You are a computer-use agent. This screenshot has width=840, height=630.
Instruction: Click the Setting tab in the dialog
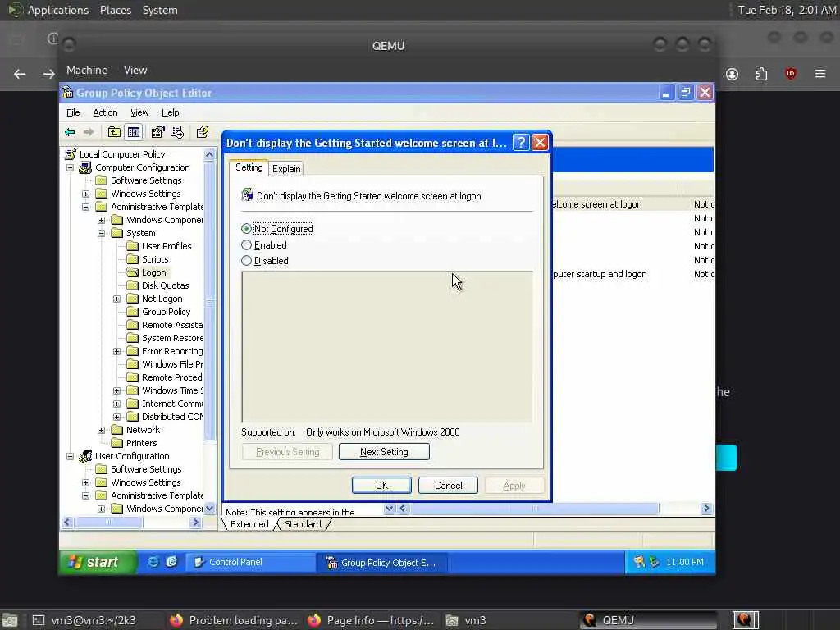249,167
